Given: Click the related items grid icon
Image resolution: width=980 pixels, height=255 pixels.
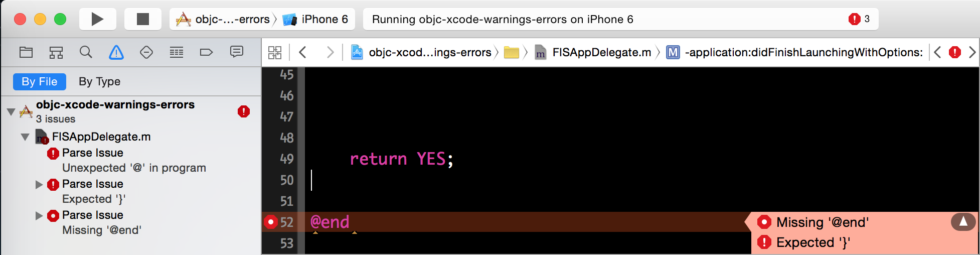Looking at the screenshot, I should 275,52.
